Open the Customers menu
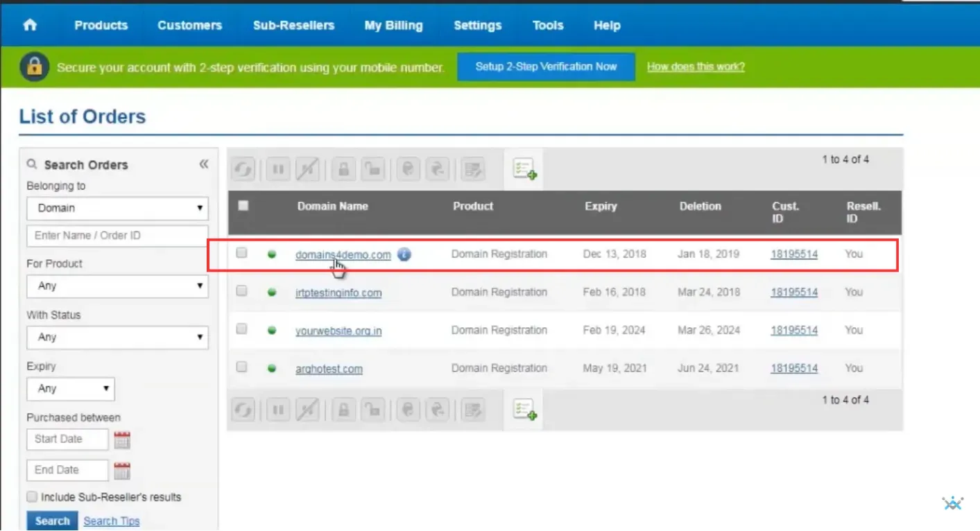The width and height of the screenshot is (980, 531). coord(189,26)
